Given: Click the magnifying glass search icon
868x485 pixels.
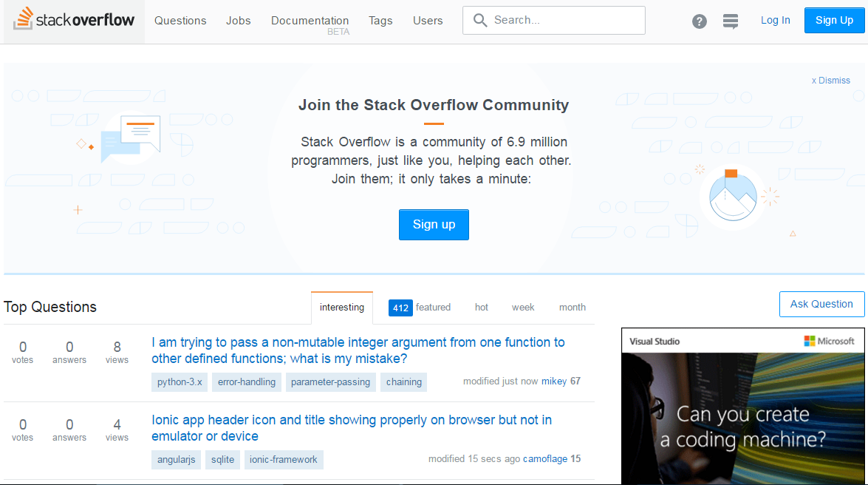Looking at the screenshot, I should (x=480, y=21).
